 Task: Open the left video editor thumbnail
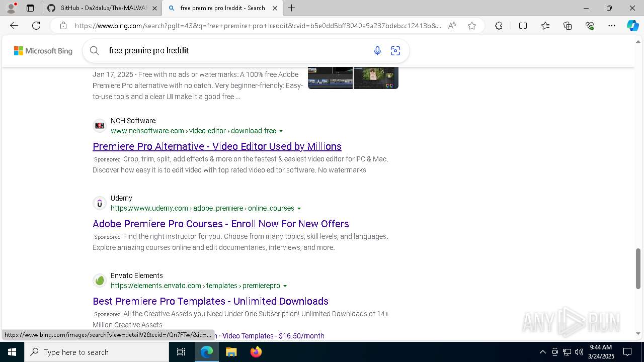click(330, 78)
